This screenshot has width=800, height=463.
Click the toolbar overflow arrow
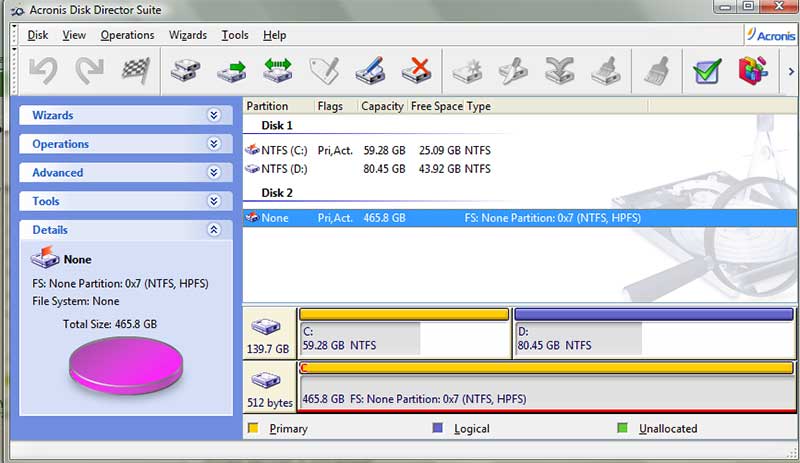[x=791, y=71]
